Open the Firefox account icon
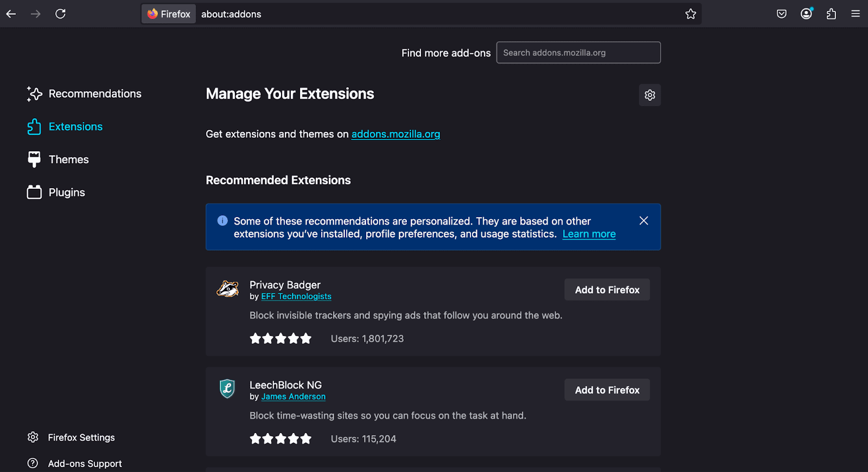The height and width of the screenshot is (472, 868). coord(806,14)
